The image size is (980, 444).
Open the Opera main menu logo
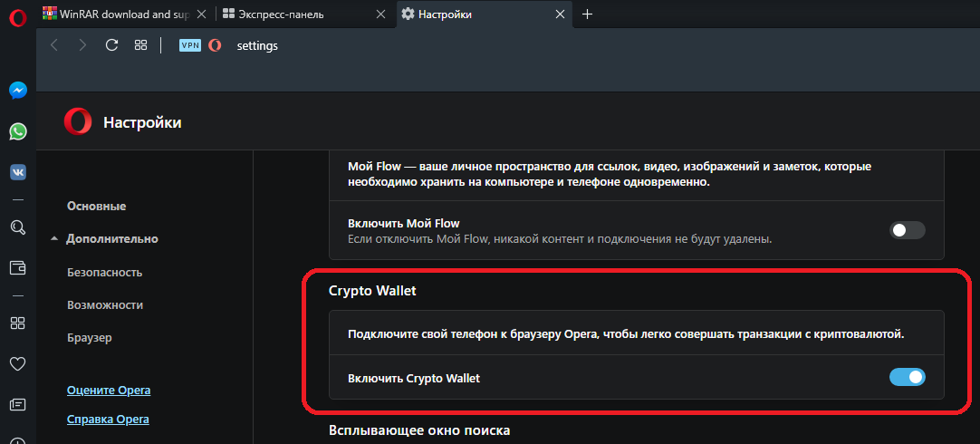tap(17, 15)
